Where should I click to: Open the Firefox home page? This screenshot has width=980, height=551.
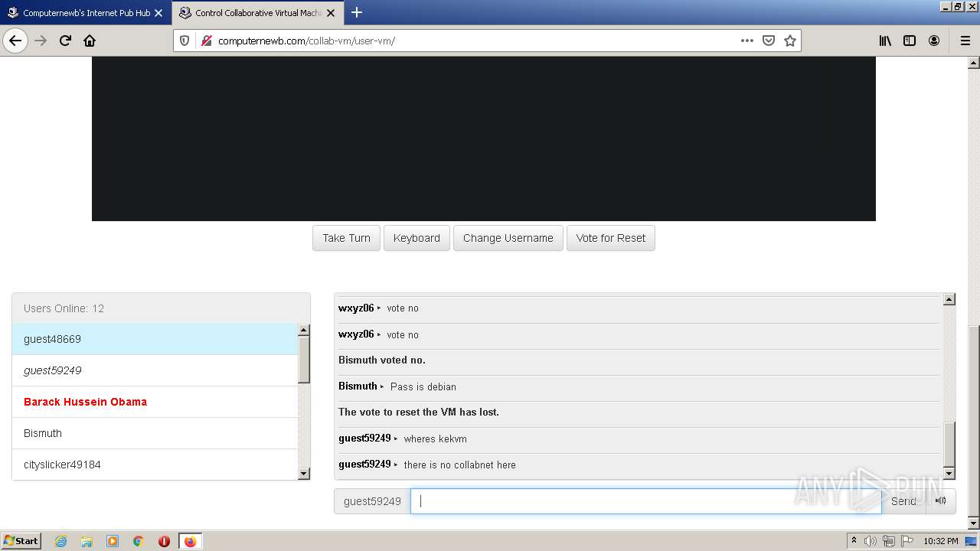pyautogui.click(x=90, y=41)
